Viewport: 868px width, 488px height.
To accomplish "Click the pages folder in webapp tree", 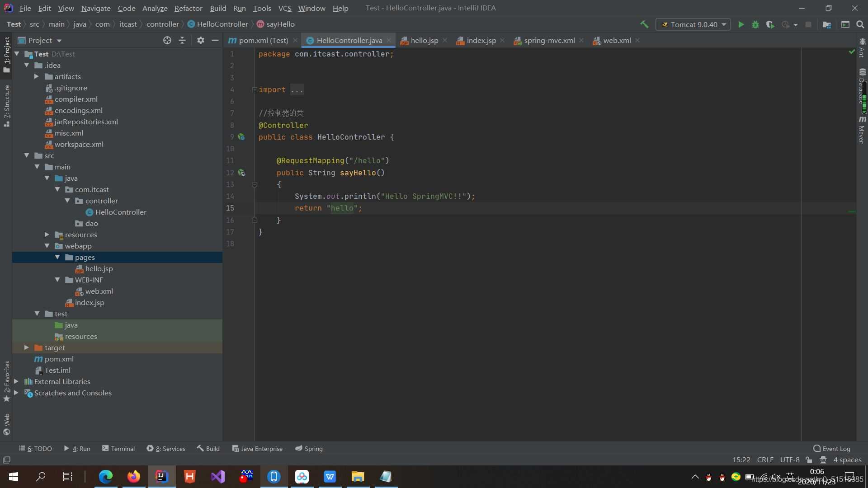I will pyautogui.click(x=85, y=257).
